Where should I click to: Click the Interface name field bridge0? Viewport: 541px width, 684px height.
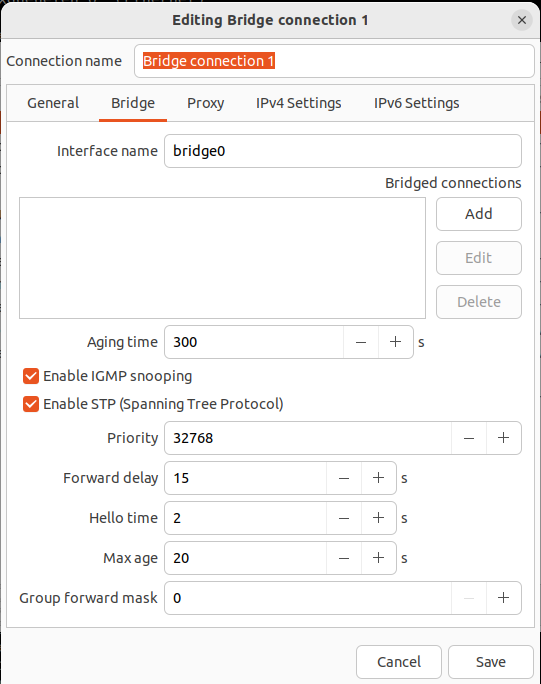(343, 151)
